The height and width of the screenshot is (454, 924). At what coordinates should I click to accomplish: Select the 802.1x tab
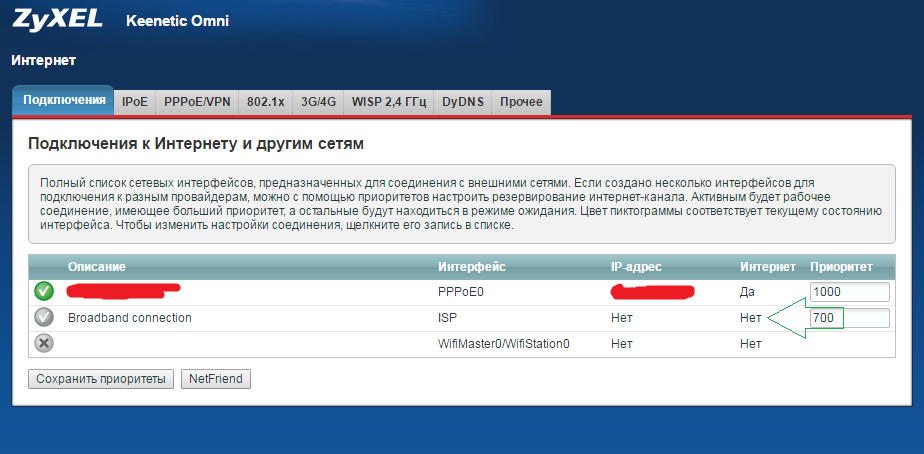tap(266, 102)
